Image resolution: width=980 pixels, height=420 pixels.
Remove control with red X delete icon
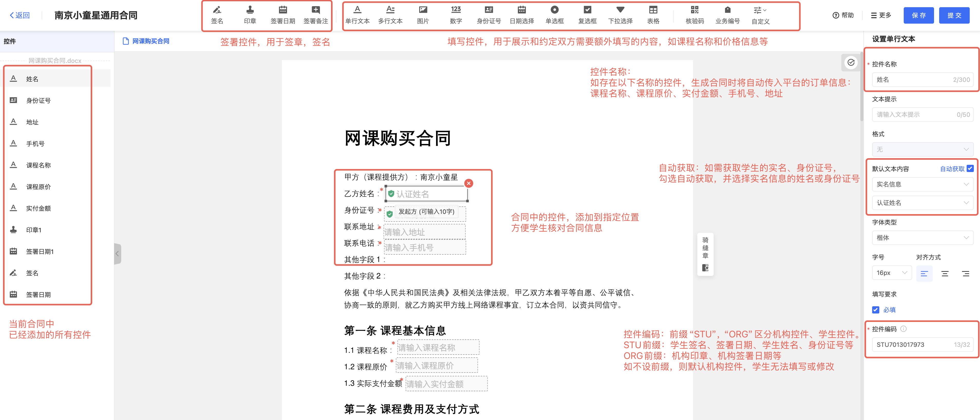[x=469, y=183]
